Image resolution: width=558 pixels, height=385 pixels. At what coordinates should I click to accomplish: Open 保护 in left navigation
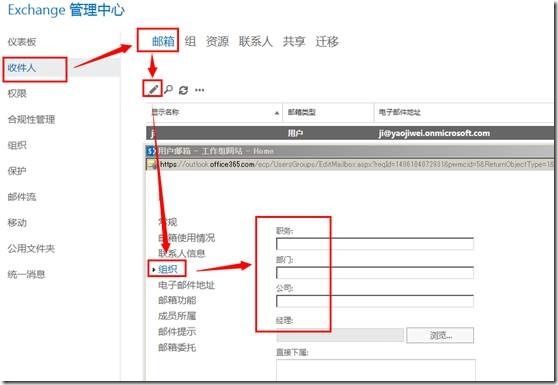tap(17, 171)
